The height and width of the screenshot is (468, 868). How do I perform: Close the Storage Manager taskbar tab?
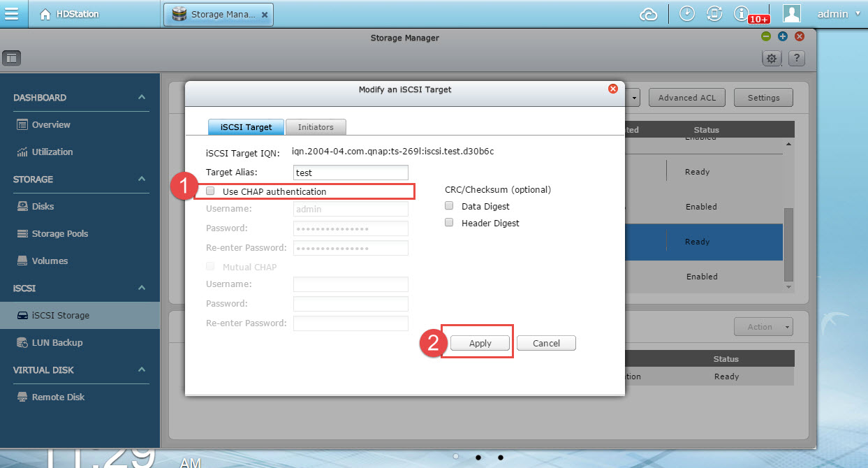pyautogui.click(x=264, y=14)
